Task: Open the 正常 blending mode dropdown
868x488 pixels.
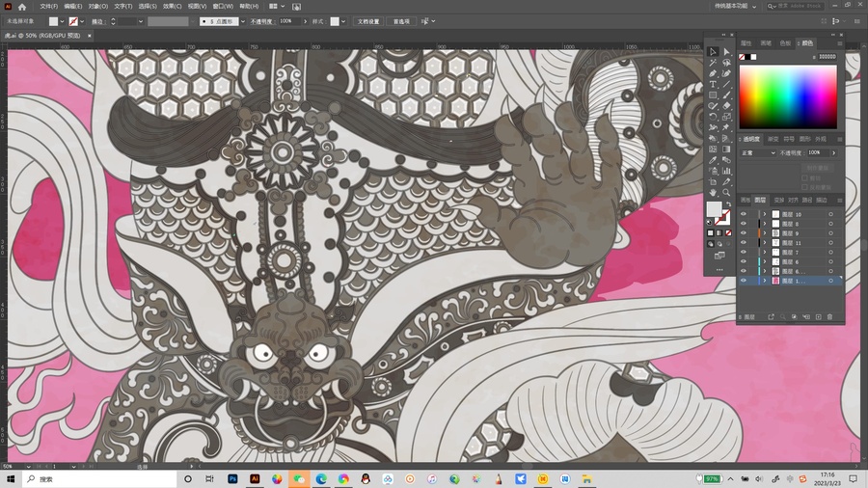Action: tap(758, 152)
